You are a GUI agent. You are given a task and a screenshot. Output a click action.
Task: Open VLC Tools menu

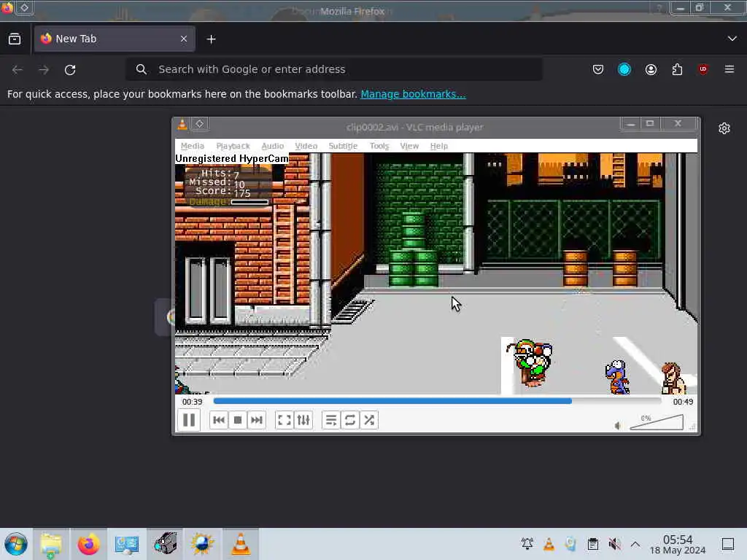point(379,146)
